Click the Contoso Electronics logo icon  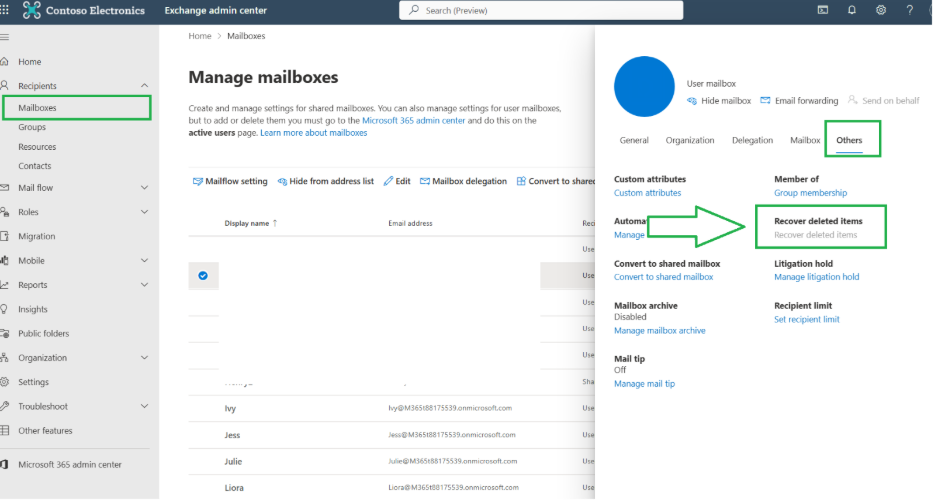point(32,10)
